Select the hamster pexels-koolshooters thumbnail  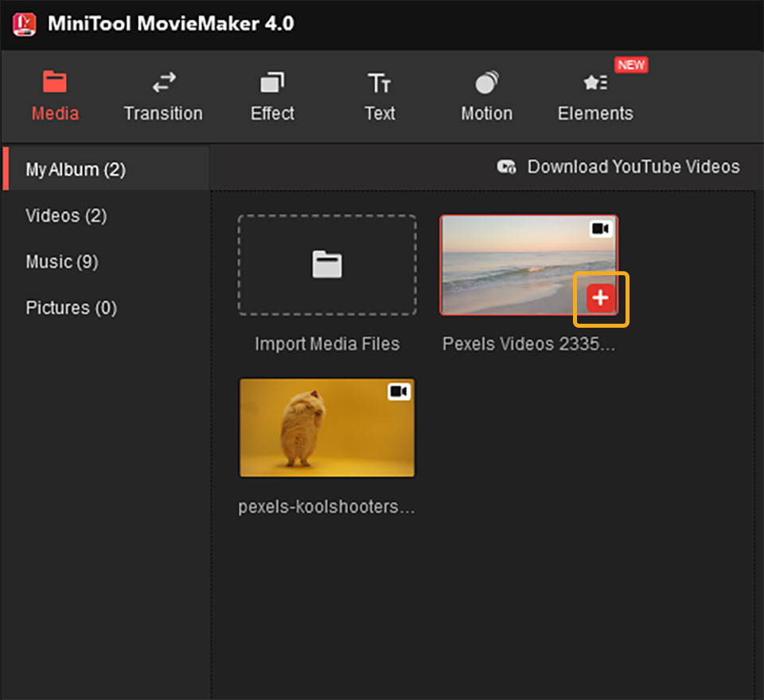[327, 428]
